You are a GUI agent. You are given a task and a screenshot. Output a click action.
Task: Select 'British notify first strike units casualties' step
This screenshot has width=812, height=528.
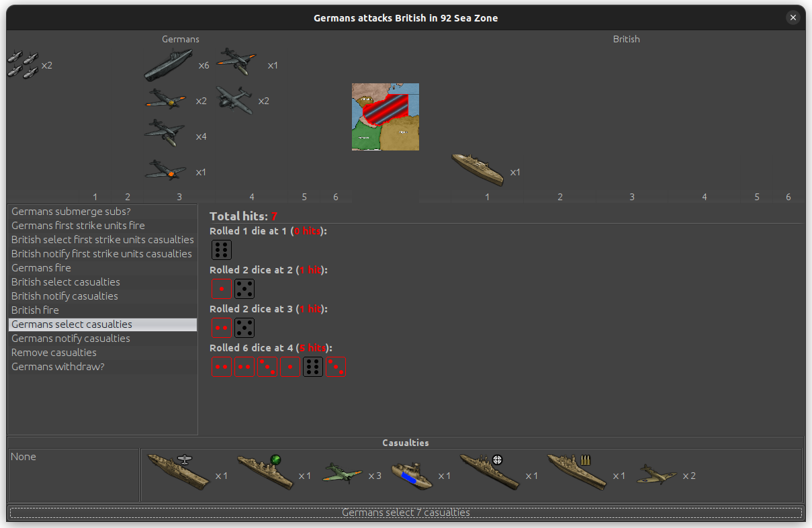103,254
